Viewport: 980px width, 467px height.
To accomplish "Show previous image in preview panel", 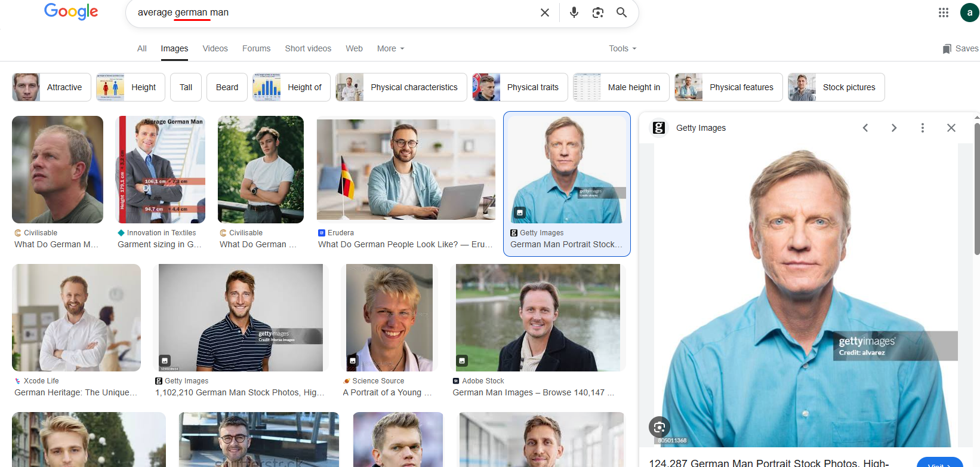I will tap(865, 128).
